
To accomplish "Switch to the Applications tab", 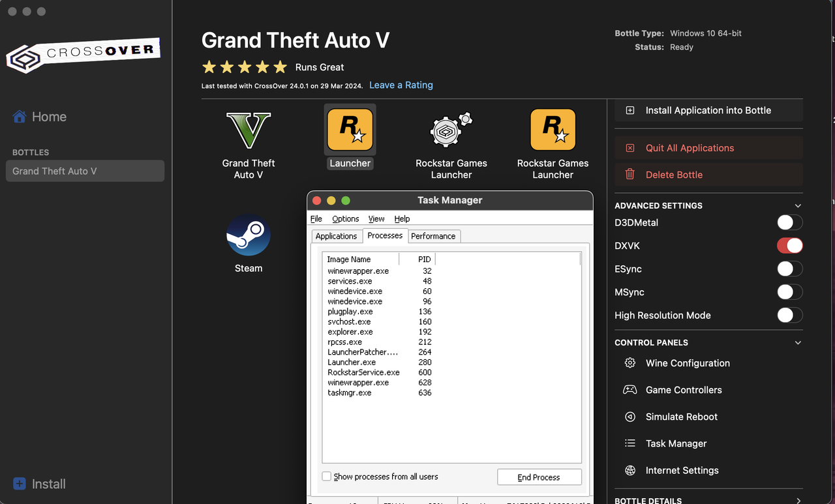I will (x=337, y=236).
